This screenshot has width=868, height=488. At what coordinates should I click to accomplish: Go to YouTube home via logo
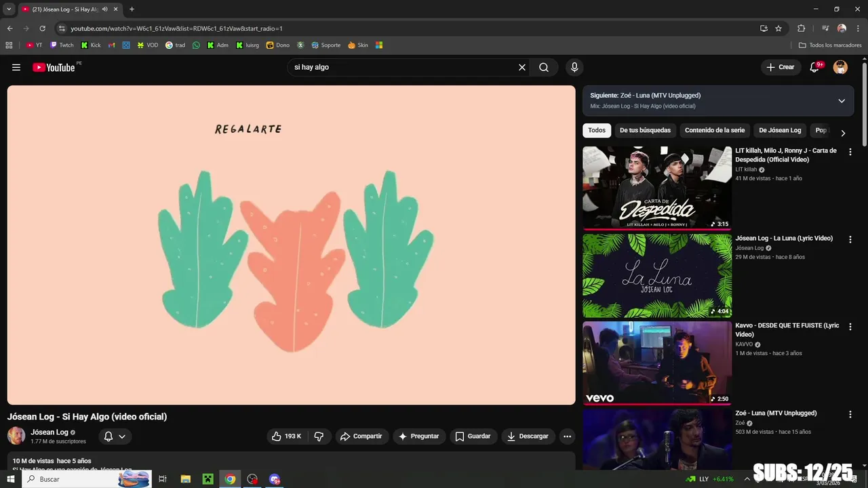click(54, 67)
